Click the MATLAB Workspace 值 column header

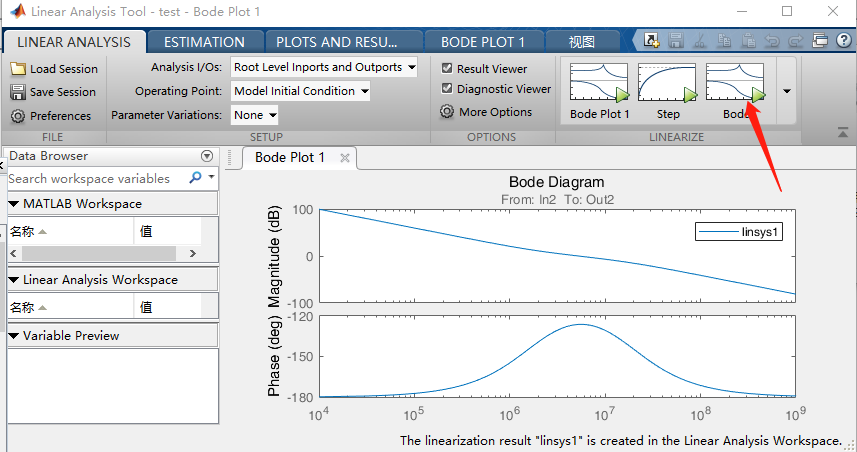tap(167, 231)
